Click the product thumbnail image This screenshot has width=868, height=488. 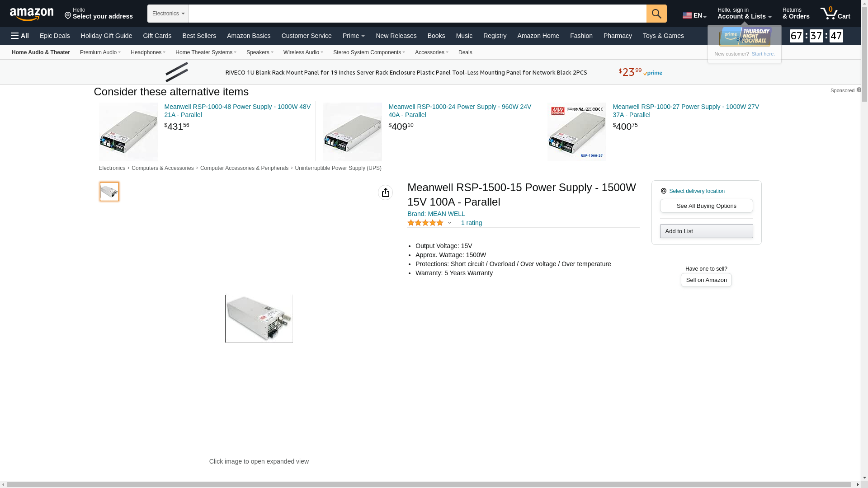click(x=109, y=192)
